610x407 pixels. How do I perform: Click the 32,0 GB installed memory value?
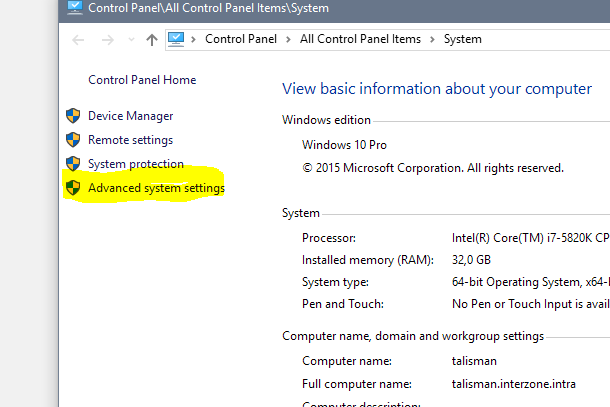click(x=471, y=260)
